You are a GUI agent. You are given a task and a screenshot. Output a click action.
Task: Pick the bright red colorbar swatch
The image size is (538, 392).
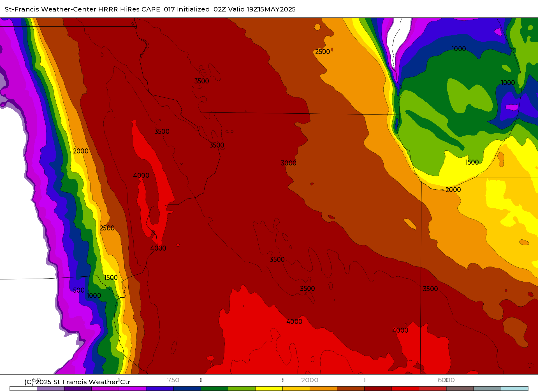click(405, 389)
